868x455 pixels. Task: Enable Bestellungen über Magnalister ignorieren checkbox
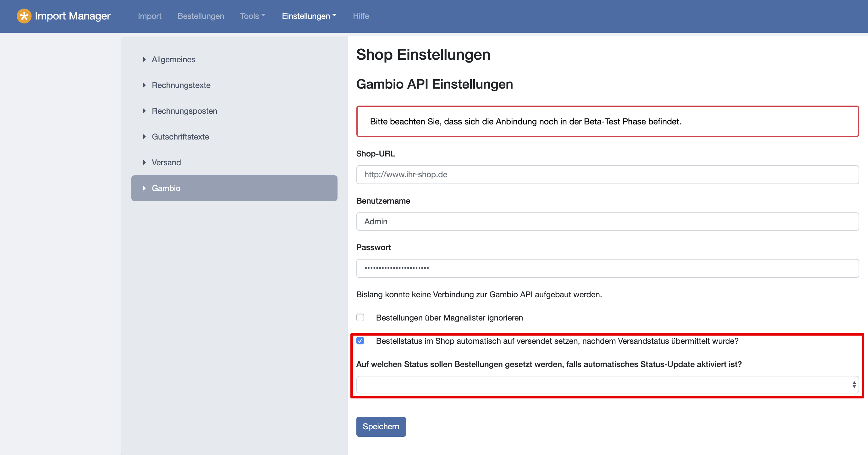pyautogui.click(x=360, y=317)
